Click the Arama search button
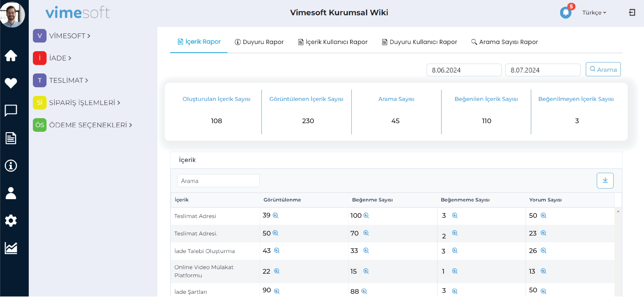 coord(603,70)
